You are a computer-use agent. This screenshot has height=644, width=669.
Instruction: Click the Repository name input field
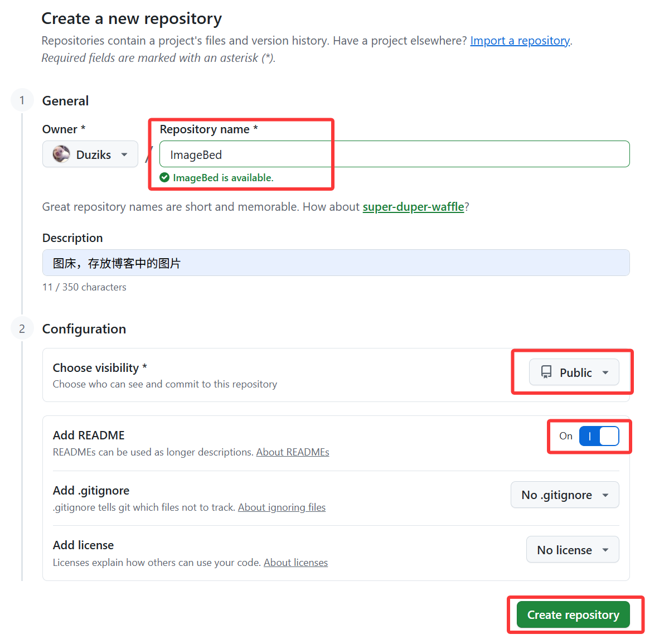pyautogui.click(x=394, y=154)
